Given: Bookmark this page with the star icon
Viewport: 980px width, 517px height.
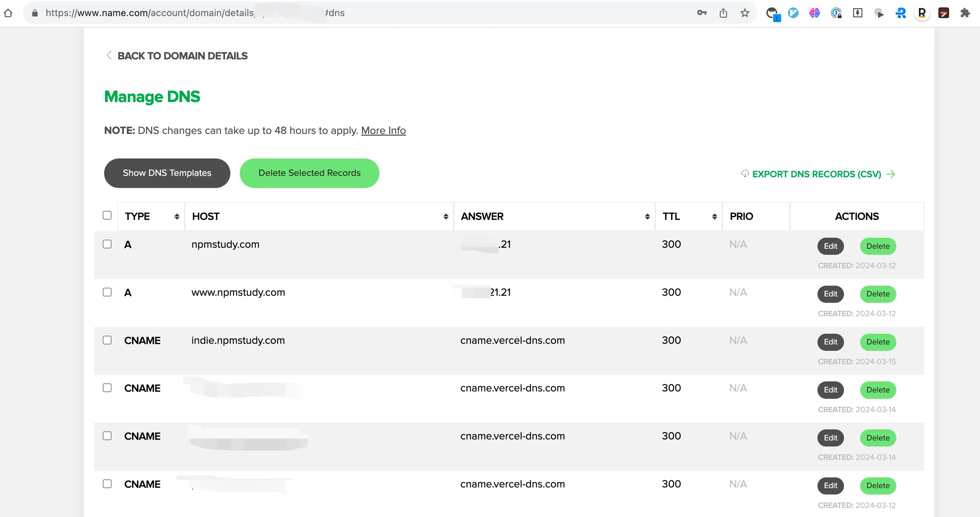Looking at the screenshot, I should (x=745, y=13).
